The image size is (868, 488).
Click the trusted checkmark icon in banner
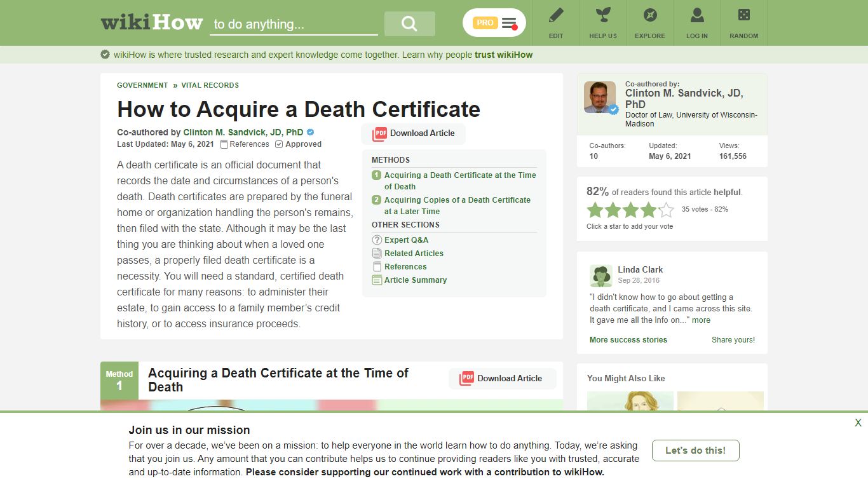click(105, 55)
